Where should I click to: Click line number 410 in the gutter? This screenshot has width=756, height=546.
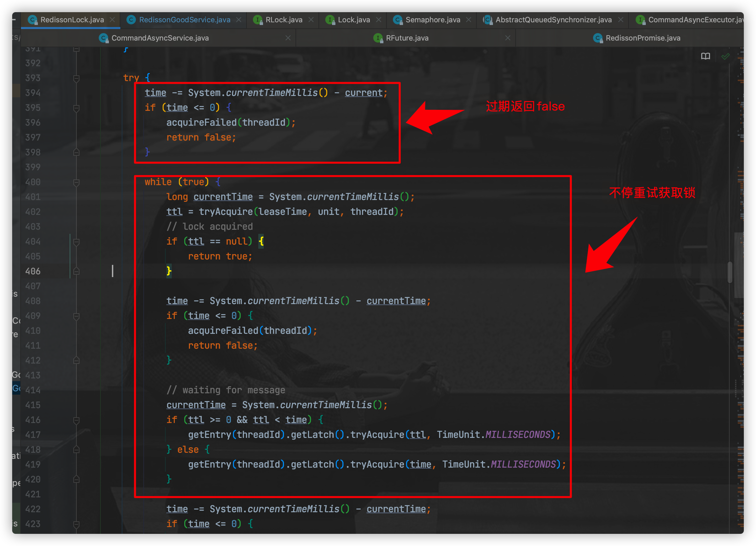coord(33,331)
